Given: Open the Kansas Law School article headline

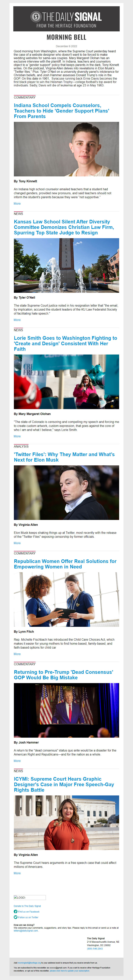Looking at the screenshot, I should pyautogui.click(x=64, y=227).
